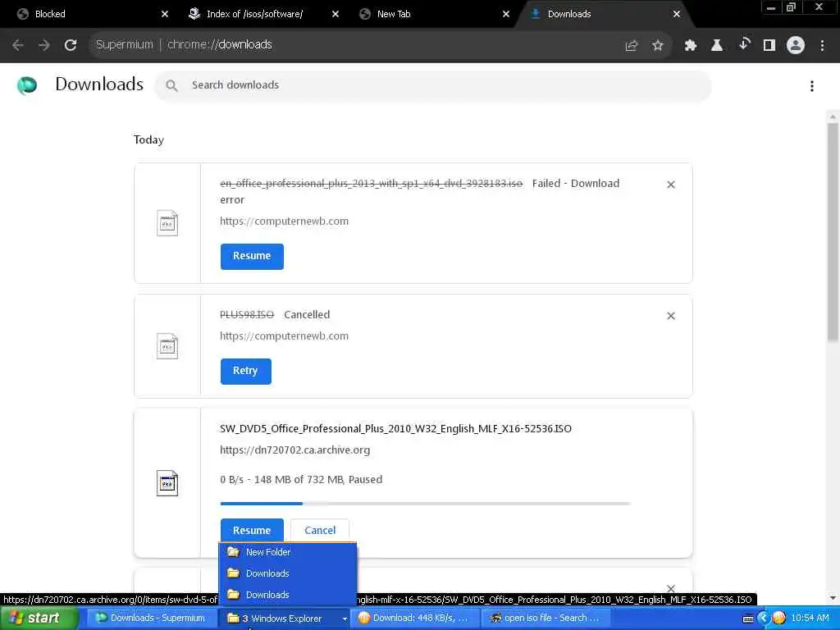Image resolution: width=840 pixels, height=630 pixels.
Task: Open the Downloads page more actions menu
Action: pos(812,85)
